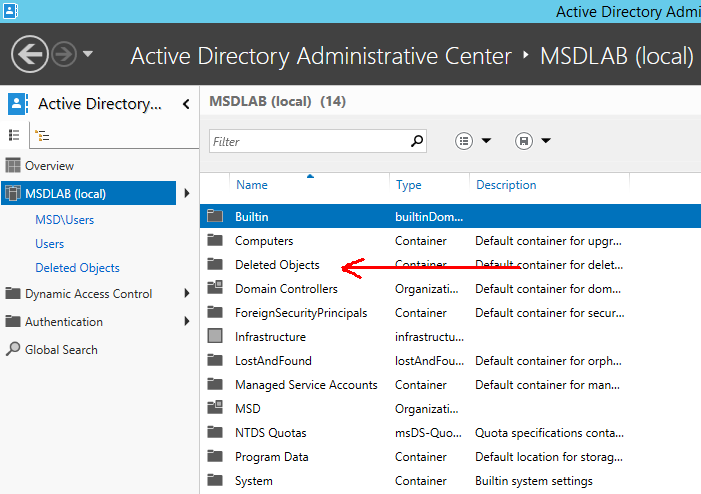Click the magnifier search icon in filter

tap(417, 141)
